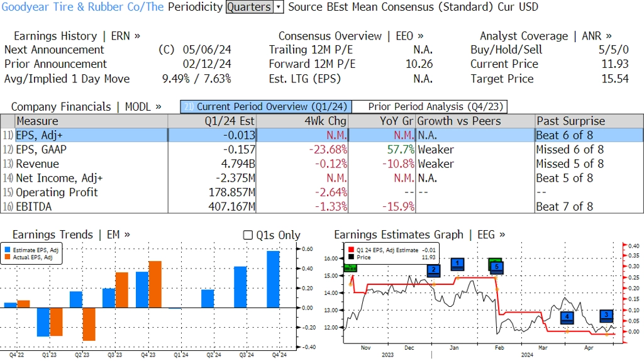
Task: Click blue Estimate EPS, Adj legend swatch
Action: [7, 250]
